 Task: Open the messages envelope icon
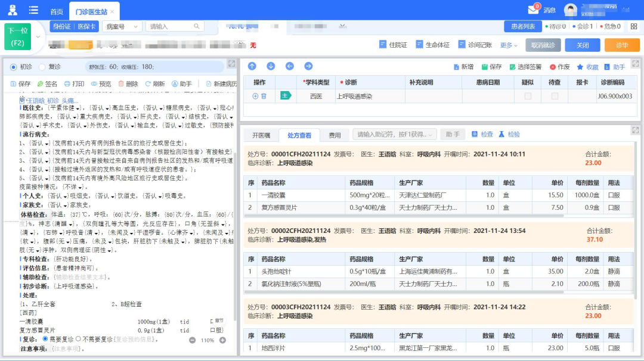tap(533, 10)
